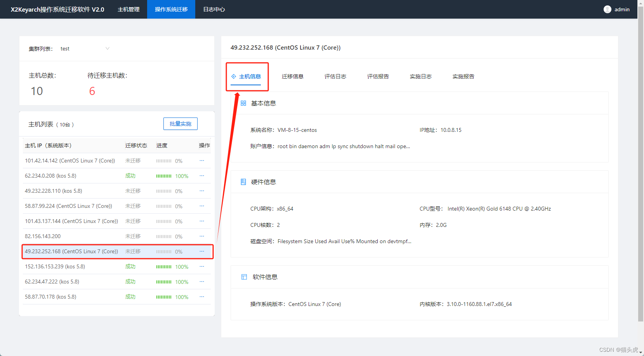Open the 主机管理 menu
Viewport: 644px width, 356px height.
[x=128, y=9]
